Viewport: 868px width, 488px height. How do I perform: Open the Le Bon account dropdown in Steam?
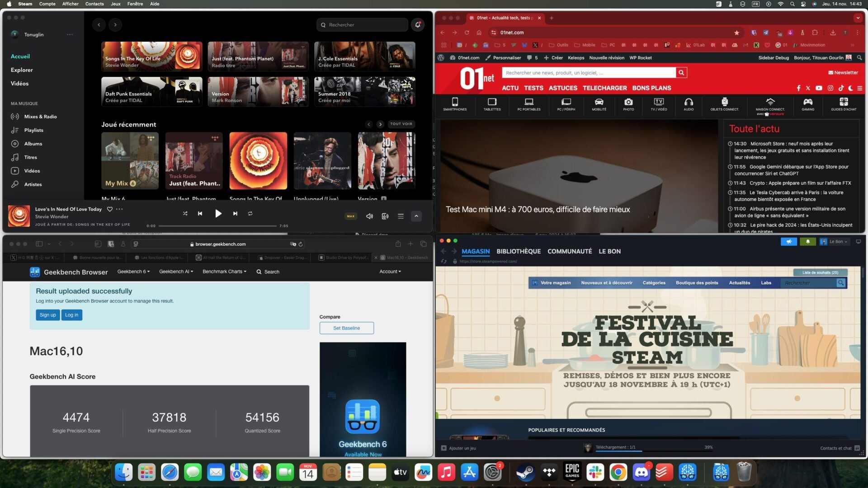(835, 242)
